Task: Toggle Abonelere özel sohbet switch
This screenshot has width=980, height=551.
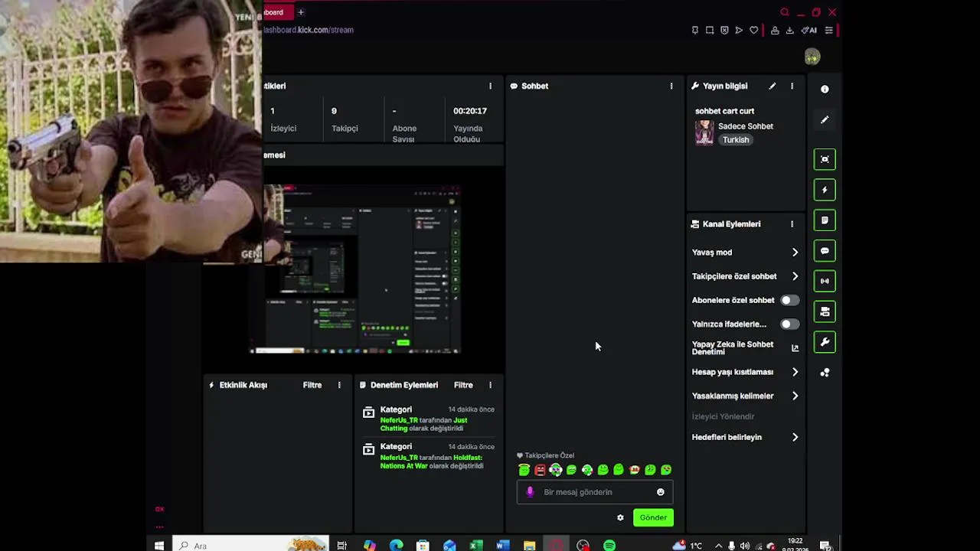Action: (789, 300)
